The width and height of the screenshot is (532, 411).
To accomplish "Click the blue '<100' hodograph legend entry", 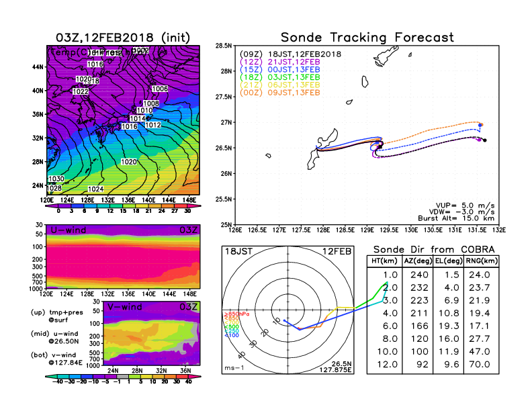I will pyautogui.click(x=232, y=335).
